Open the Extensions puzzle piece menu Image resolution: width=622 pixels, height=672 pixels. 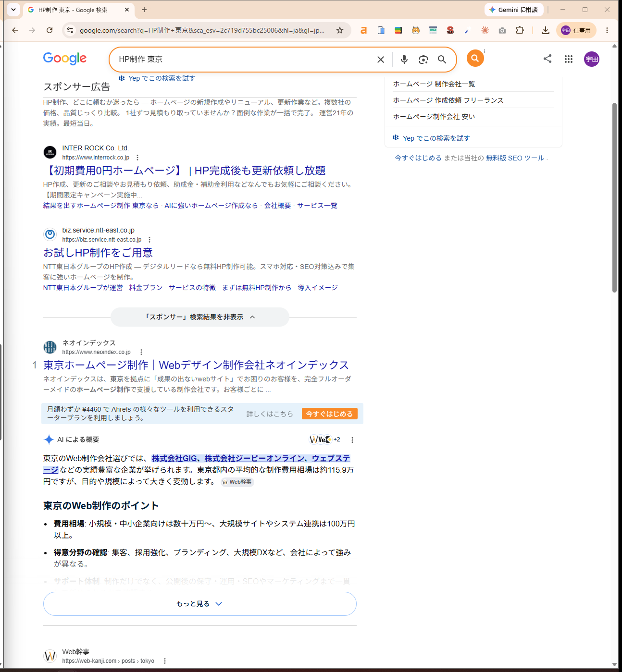[x=520, y=30]
